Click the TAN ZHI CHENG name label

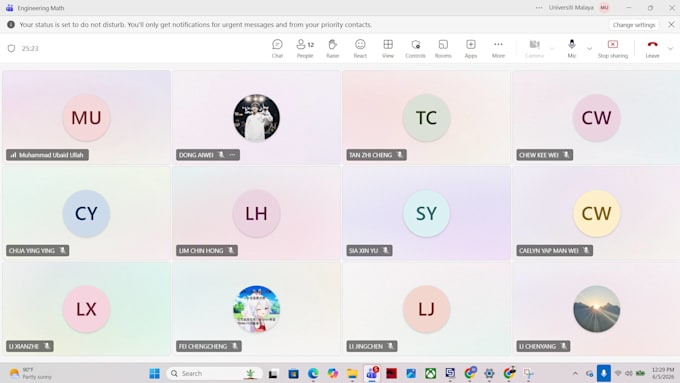(370, 155)
